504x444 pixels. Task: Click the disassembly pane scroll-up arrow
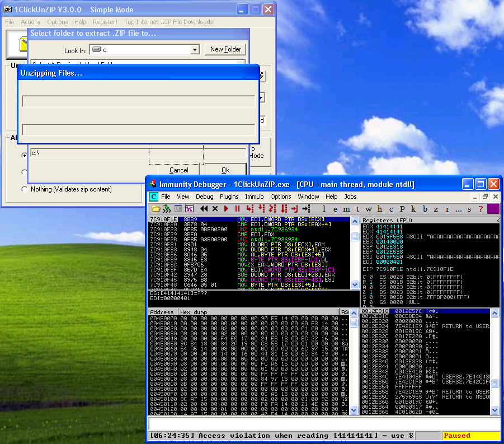coord(355,221)
